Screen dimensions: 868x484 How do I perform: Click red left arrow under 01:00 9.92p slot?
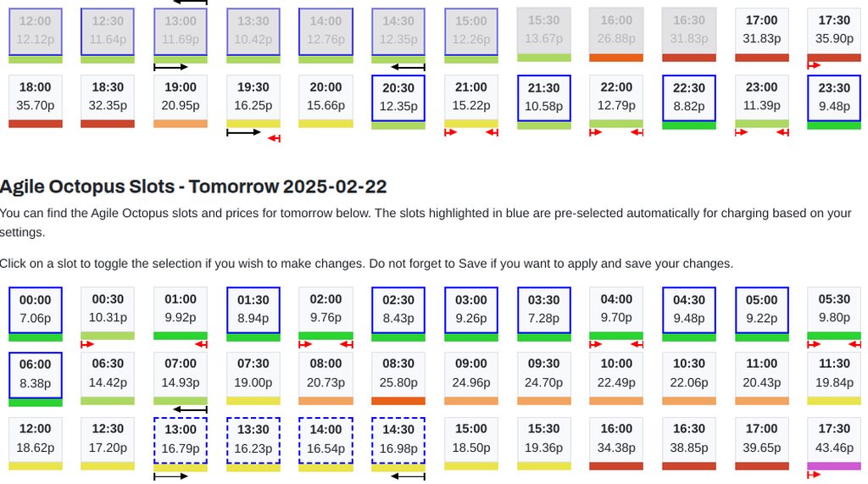point(201,344)
